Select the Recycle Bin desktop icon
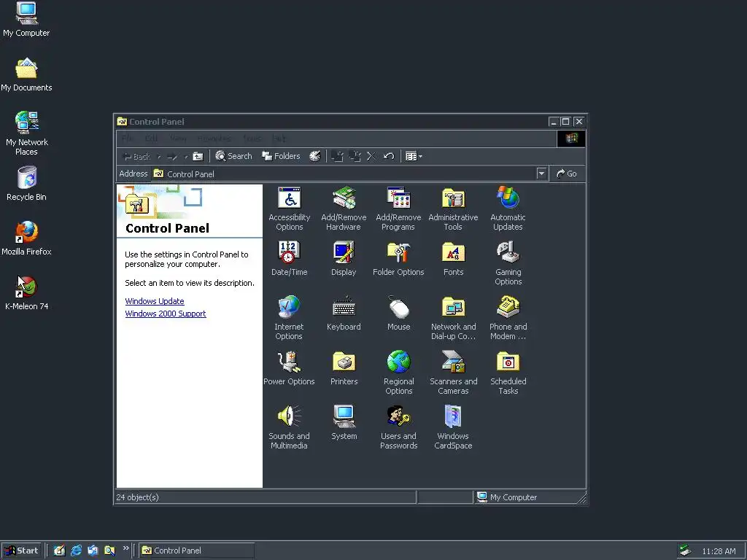 pos(27,184)
